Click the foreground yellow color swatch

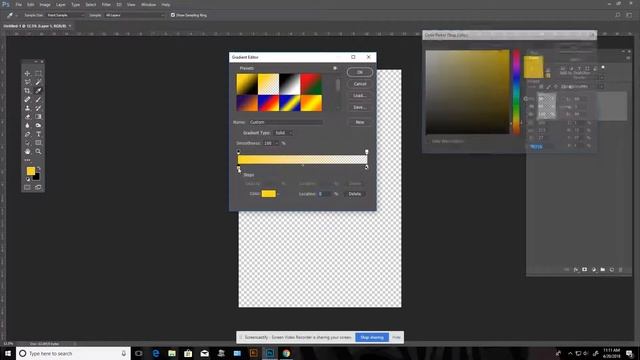click(31, 171)
